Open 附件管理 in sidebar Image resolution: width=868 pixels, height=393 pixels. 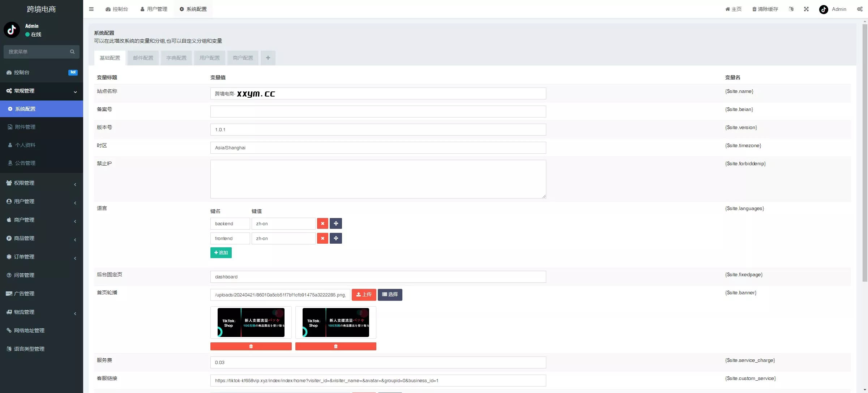coord(42,127)
